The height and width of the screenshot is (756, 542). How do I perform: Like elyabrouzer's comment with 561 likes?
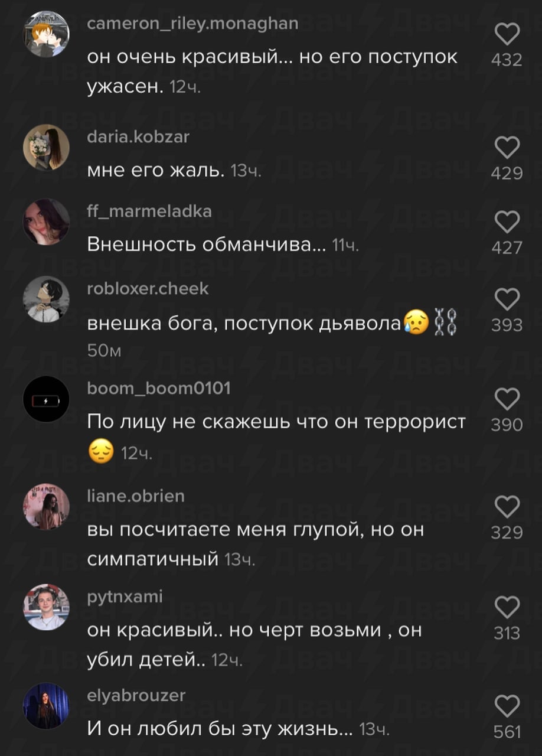[507, 707]
